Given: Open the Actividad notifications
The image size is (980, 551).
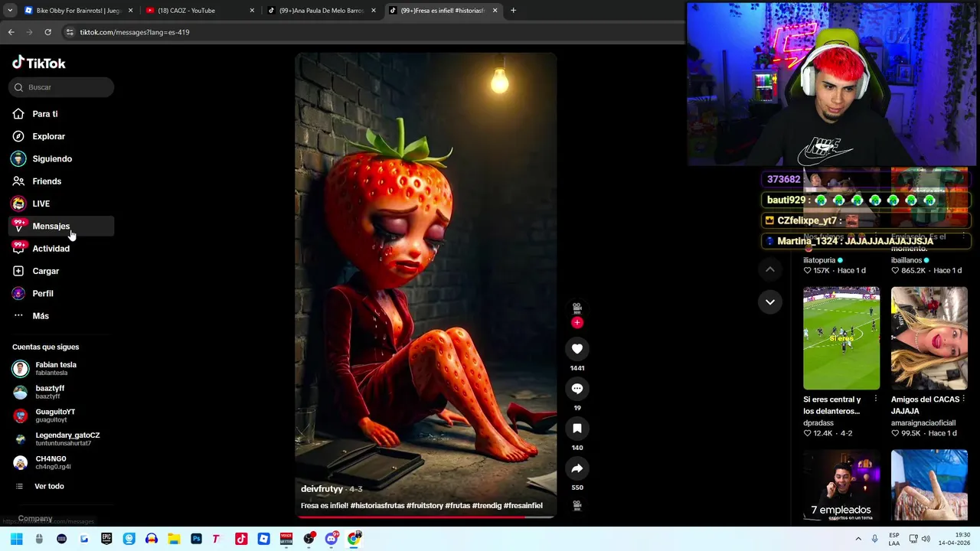Looking at the screenshot, I should click(x=61, y=249).
